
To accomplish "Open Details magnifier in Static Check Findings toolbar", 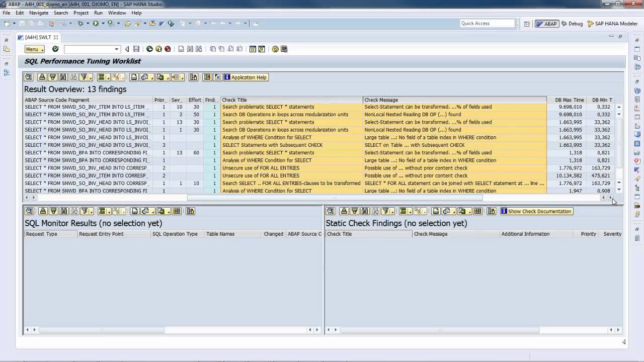I will coord(330,211).
